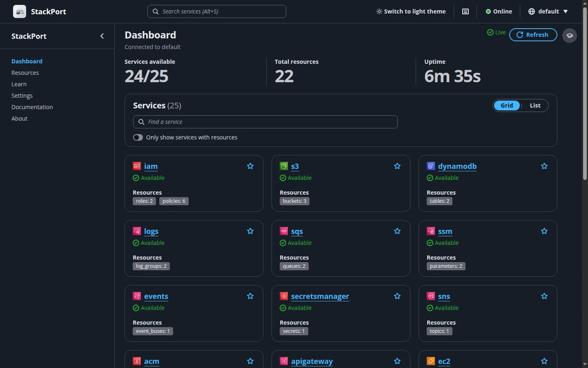Click the Online status indicator
588x368 pixels.
click(x=499, y=11)
